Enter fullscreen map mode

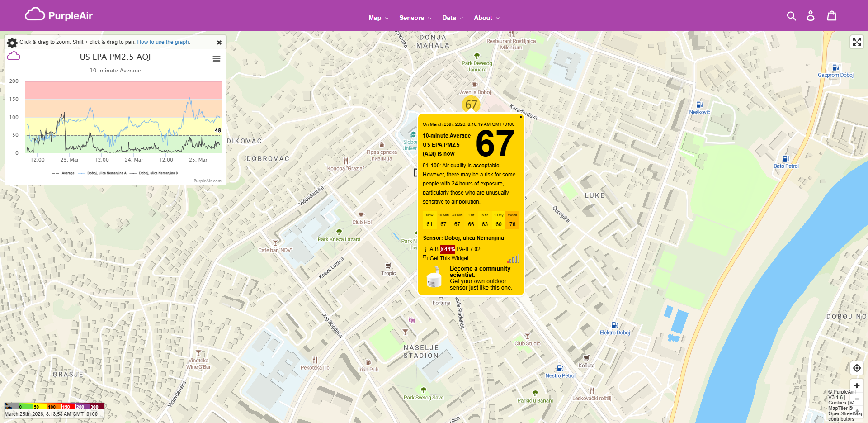tap(857, 42)
